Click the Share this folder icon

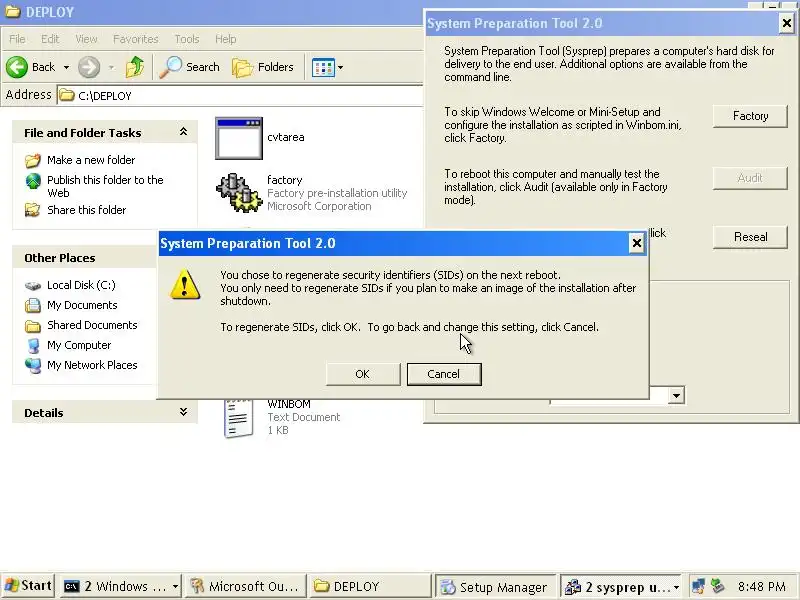tap(33, 210)
